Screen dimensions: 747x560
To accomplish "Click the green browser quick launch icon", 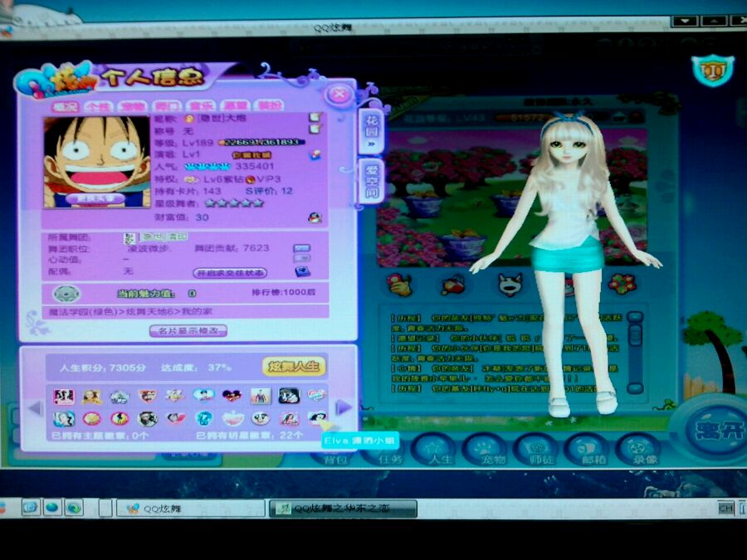I will pos(73,508).
